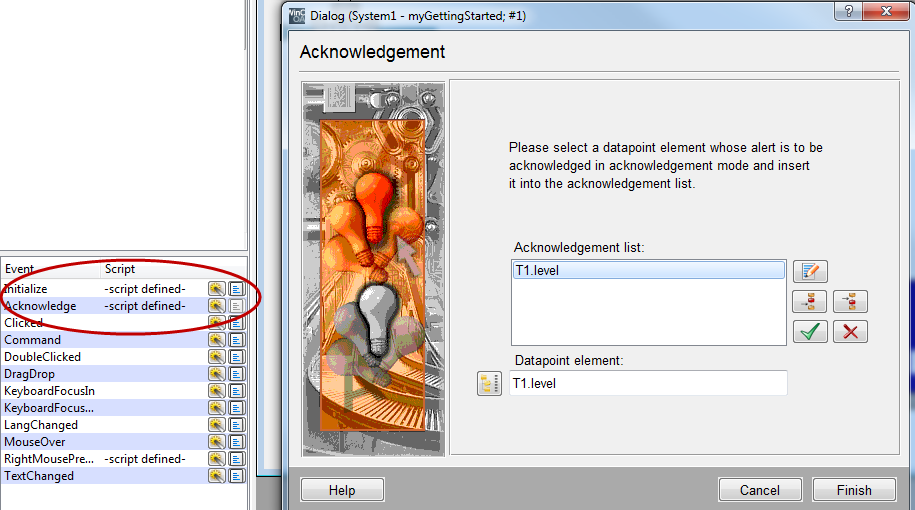Open the wizard for the DoubleClicked event
This screenshot has height=510, width=915.
(216, 357)
